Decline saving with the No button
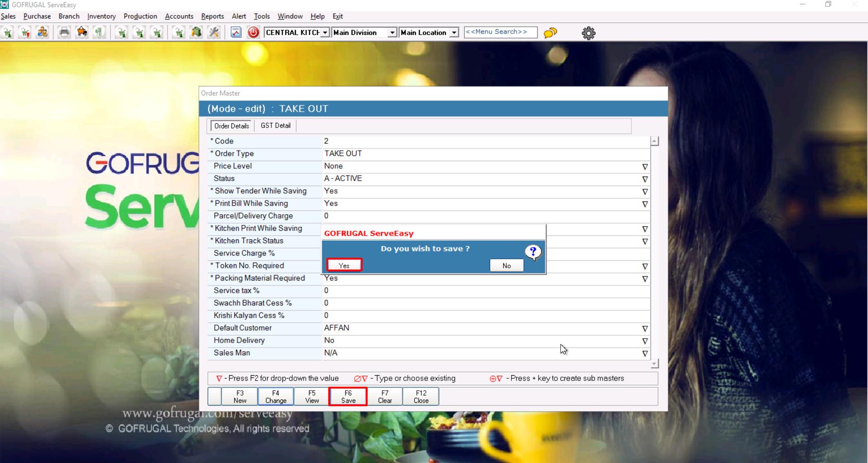The width and height of the screenshot is (868, 463). [506, 266]
